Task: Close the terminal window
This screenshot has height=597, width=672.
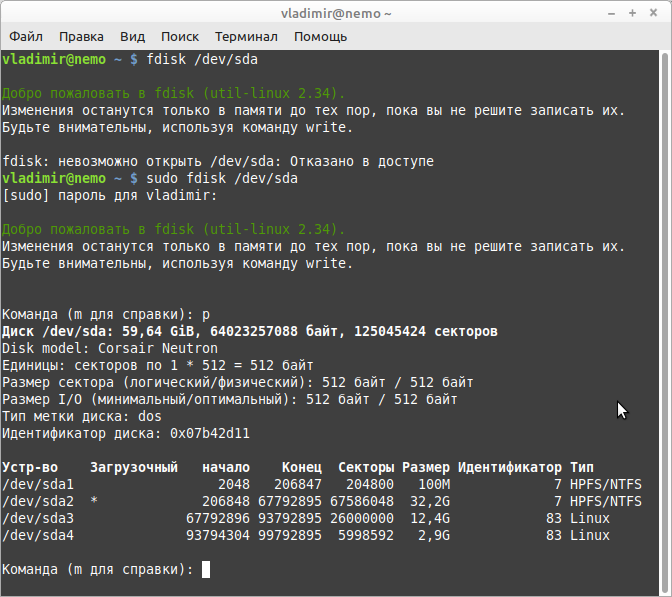Action: 653,13
